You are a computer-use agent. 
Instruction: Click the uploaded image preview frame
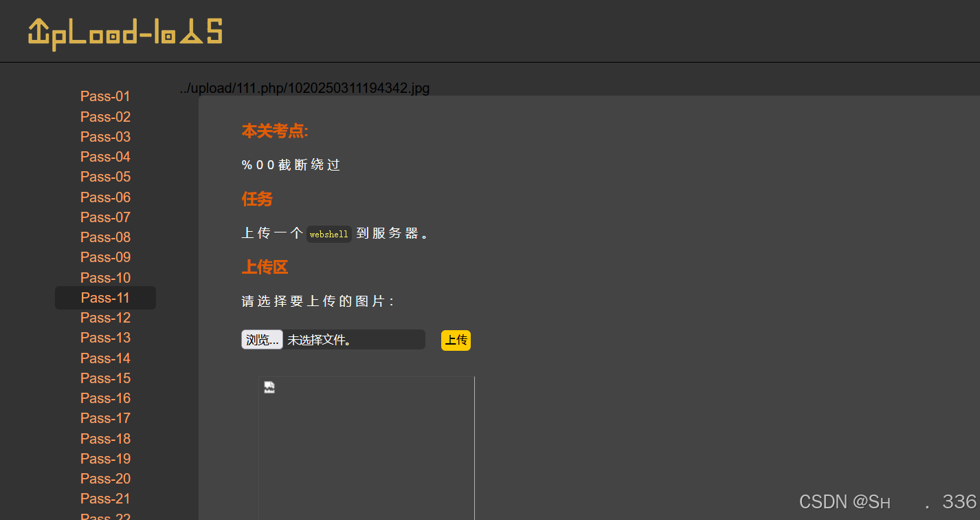pyautogui.click(x=366, y=448)
